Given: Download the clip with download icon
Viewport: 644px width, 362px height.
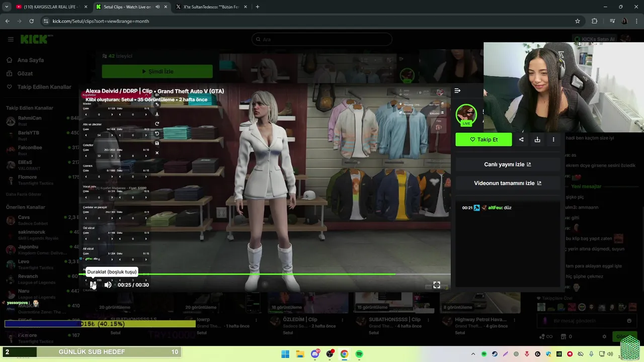Looking at the screenshot, I should 537,139.
